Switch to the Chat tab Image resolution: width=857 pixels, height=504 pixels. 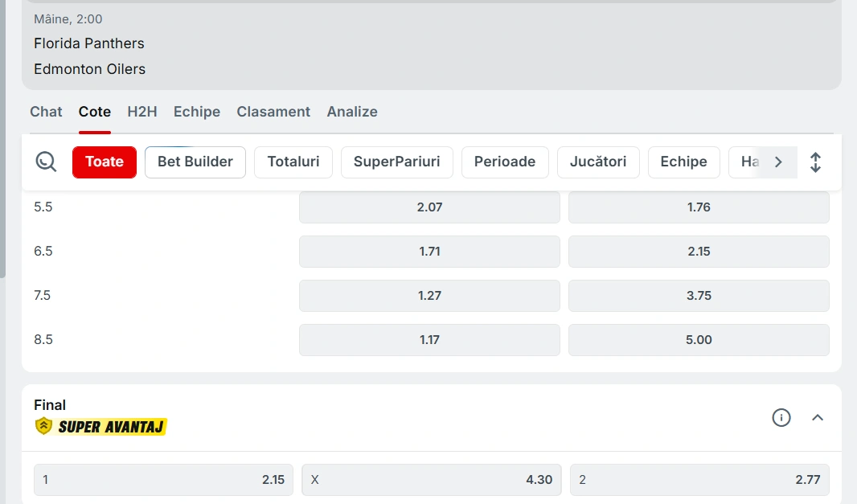click(46, 112)
